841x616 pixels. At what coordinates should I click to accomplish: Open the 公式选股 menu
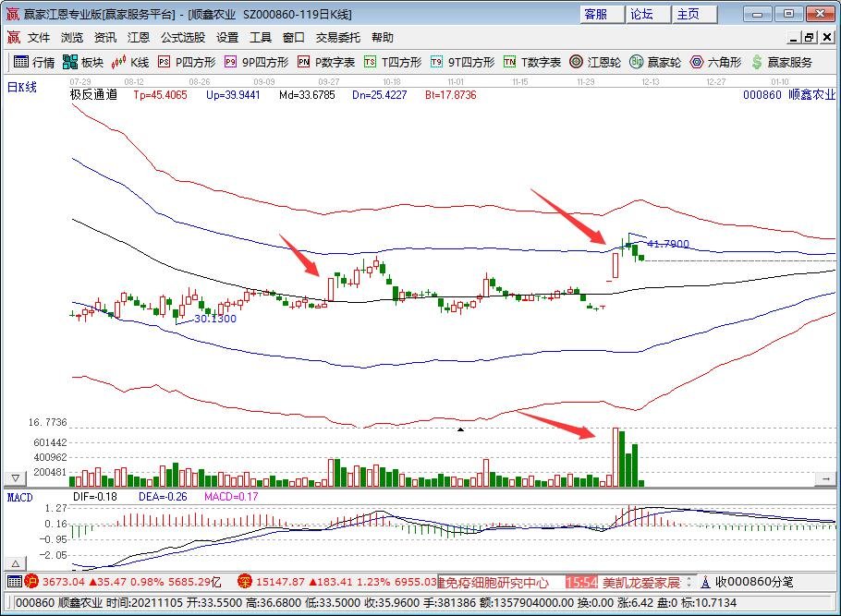(181, 38)
